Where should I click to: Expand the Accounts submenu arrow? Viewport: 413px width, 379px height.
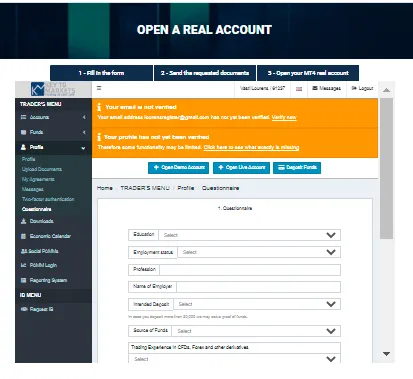pyautogui.click(x=84, y=117)
